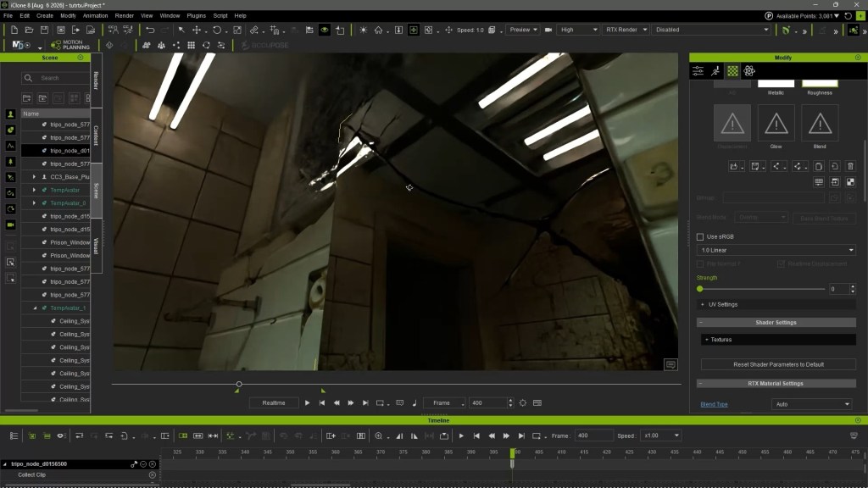The height and width of the screenshot is (488, 868).
Task: Open Motion Planning tool
Action: pos(70,45)
